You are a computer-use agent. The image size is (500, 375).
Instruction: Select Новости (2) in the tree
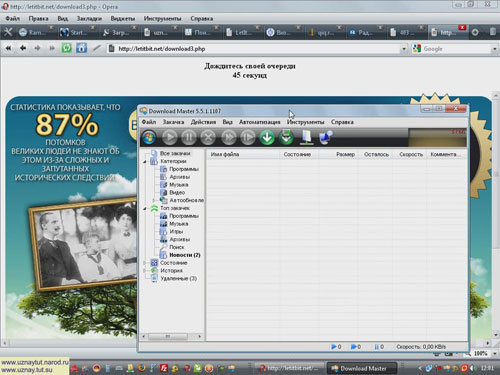[185, 255]
